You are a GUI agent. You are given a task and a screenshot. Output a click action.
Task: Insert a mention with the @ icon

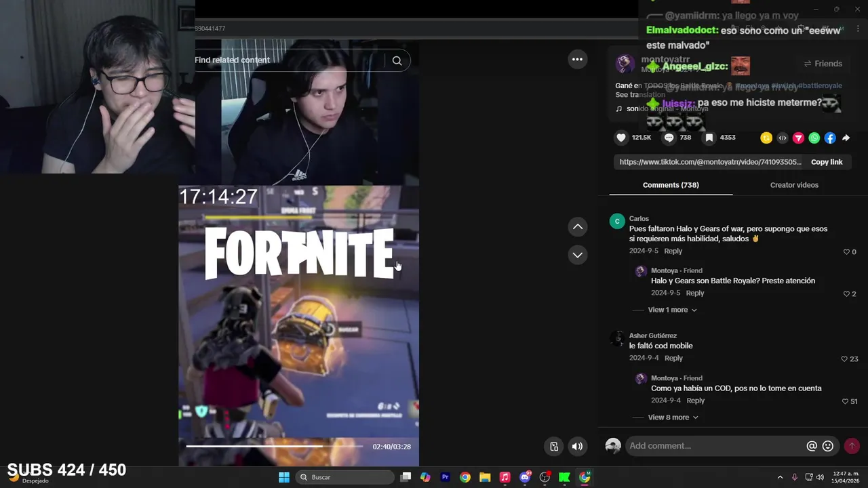pyautogui.click(x=812, y=446)
